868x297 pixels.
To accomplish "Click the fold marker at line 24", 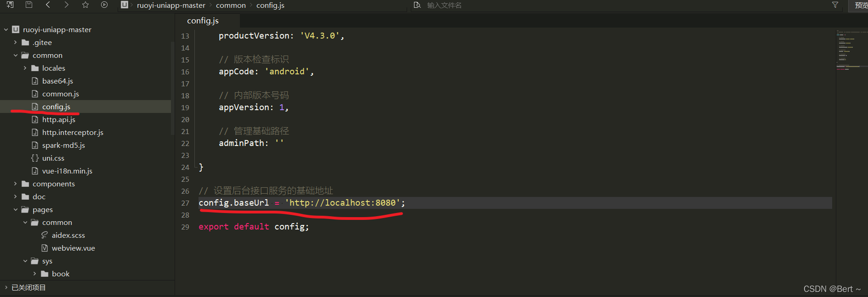I will tap(196, 167).
